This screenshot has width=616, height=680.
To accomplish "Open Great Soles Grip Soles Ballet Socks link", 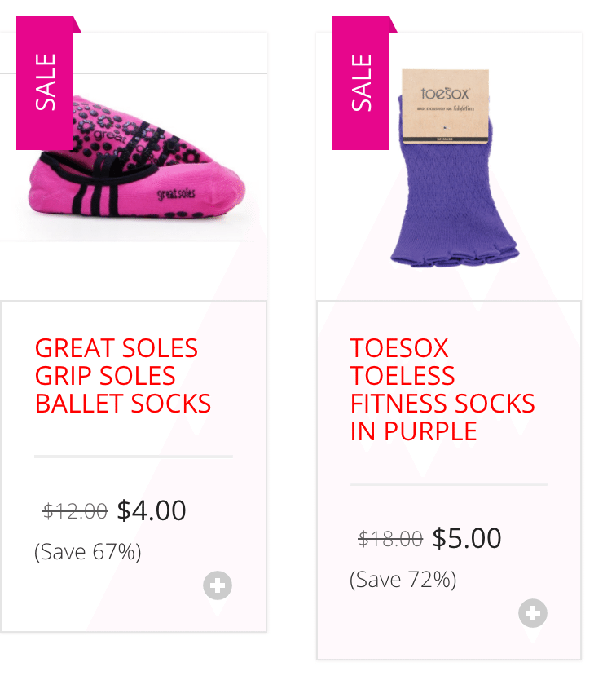I will tap(123, 376).
